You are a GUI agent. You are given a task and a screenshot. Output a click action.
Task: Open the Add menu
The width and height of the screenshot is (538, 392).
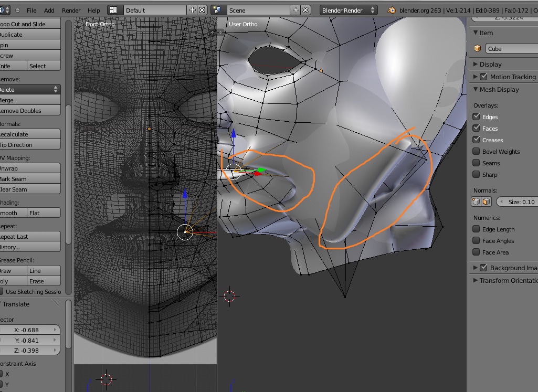(49, 10)
